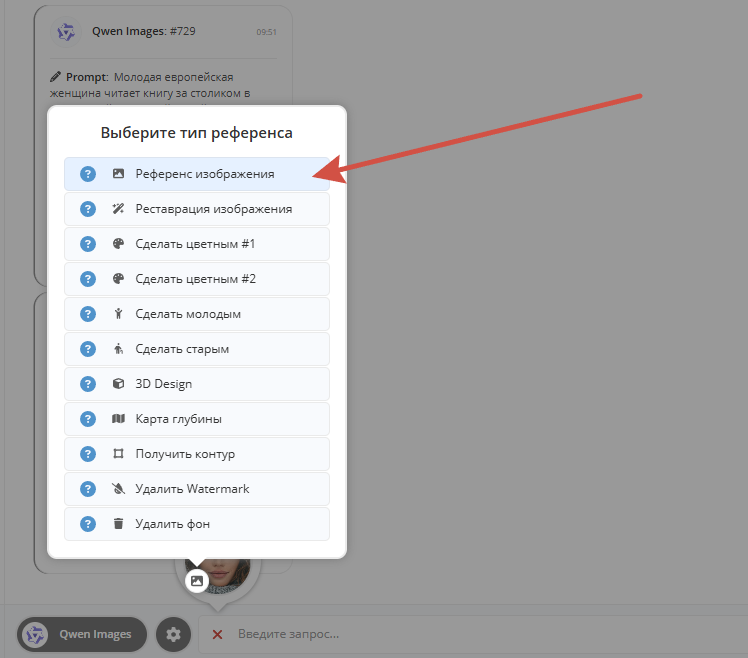Choose Сделать старым option
Image resolution: width=748 pixels, height=658 pixels.
(x=197, y=349)
